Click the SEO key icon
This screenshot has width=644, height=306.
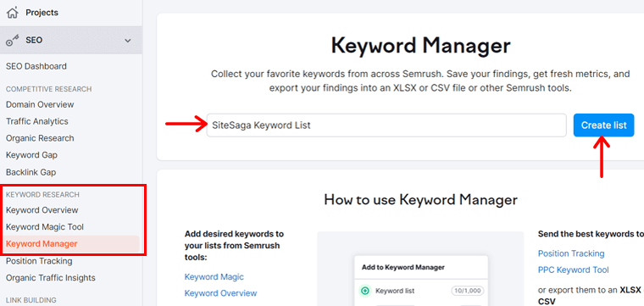[x=13, y=40]
